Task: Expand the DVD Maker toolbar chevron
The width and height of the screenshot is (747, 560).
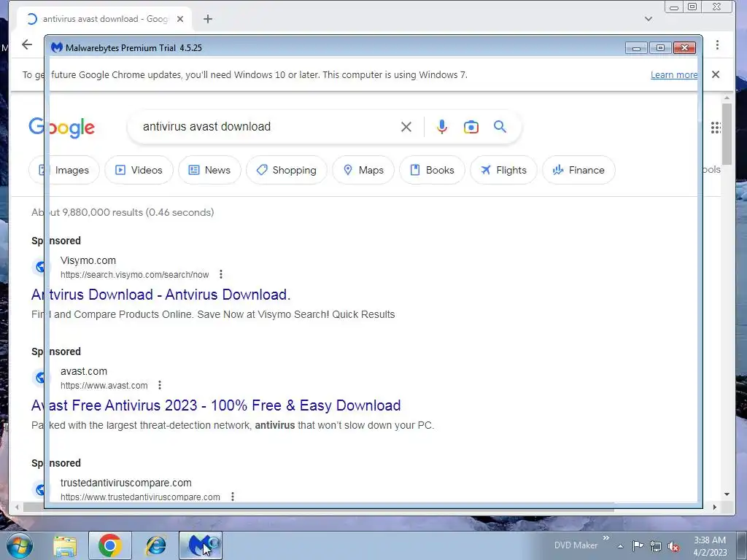Action: click(x=606, y=538)
